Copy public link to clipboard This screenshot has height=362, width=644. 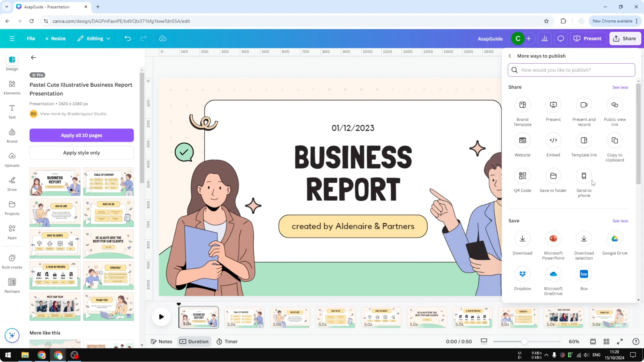615,141
